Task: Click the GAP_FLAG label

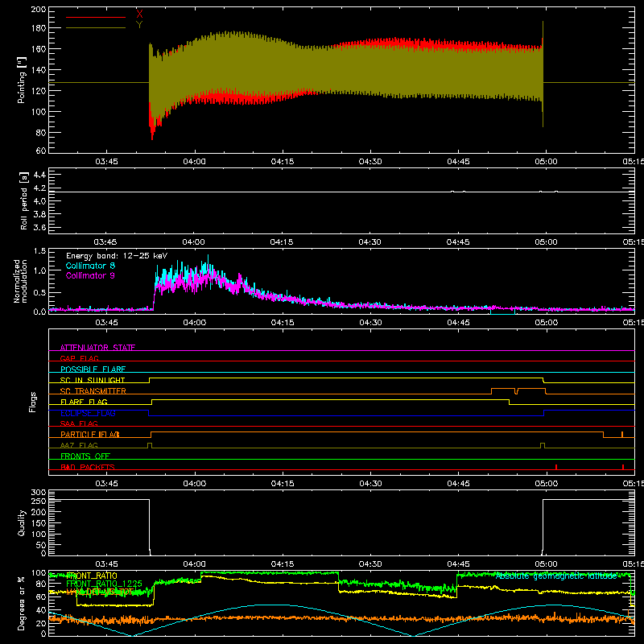Action: pos(79,358)
